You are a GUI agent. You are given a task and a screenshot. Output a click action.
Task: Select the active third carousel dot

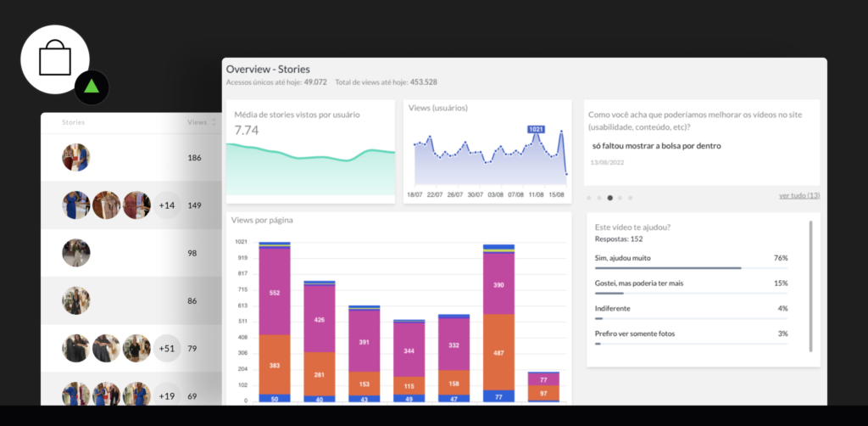coord(609,198)
